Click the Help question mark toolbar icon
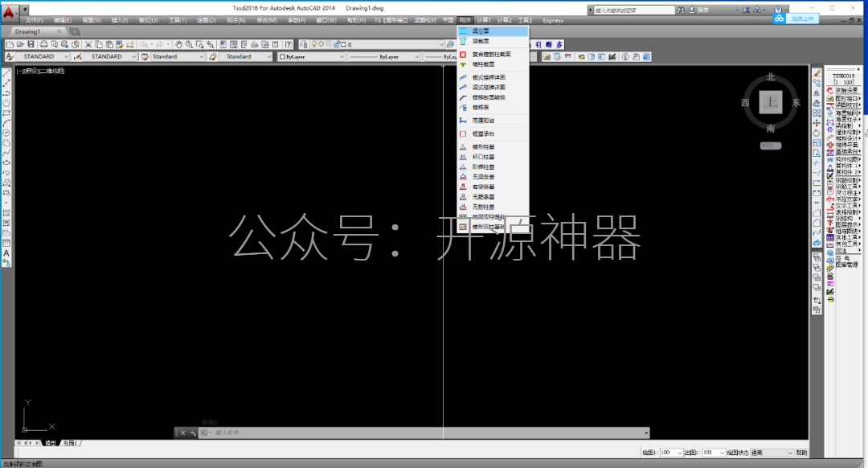This screenshot has height=468, width=868. click(289, 44)
